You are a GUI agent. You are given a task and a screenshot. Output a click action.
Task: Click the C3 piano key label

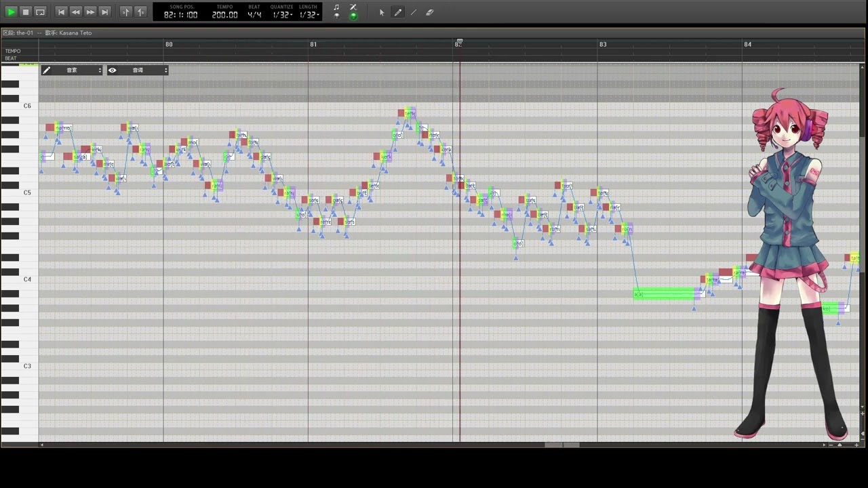[x=27, y=366]
